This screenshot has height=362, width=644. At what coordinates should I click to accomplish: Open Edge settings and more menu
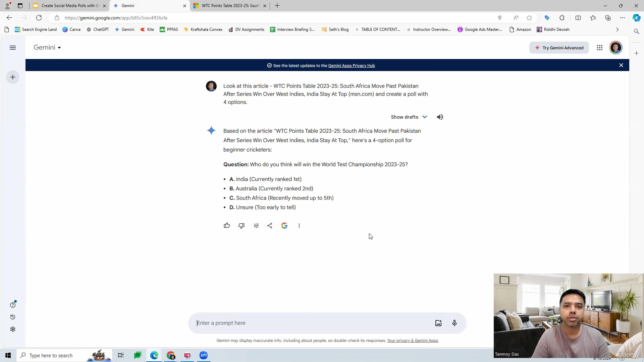pyautogui.click(x=623, y=18)
